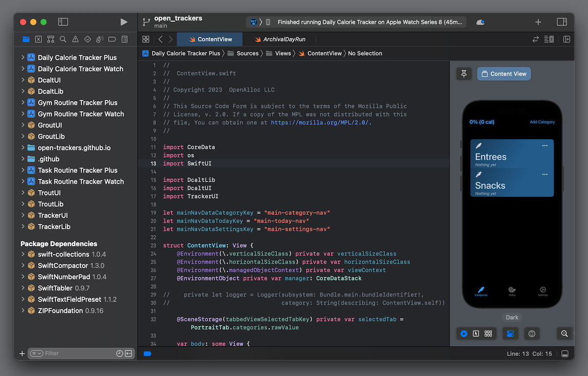This screenshot has height=376, width=588.
Task: Click the Content View preview button
Action: coord(504,74)
